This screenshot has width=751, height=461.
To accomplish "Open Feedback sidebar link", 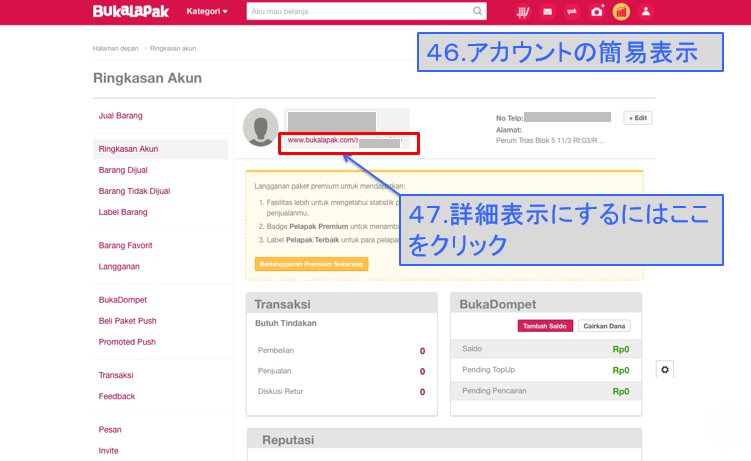I will (117, 396).
